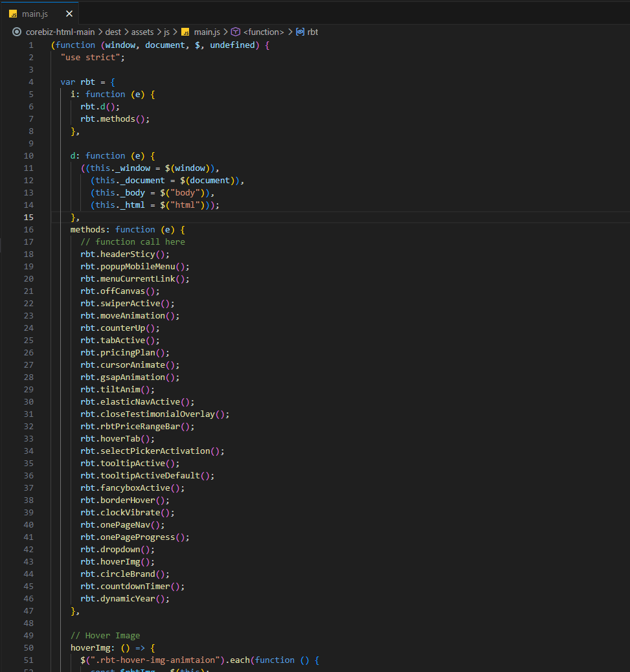The image size is (630, 672).
Task: Click line number 1 in gutter
Action: tap(31, 45)
